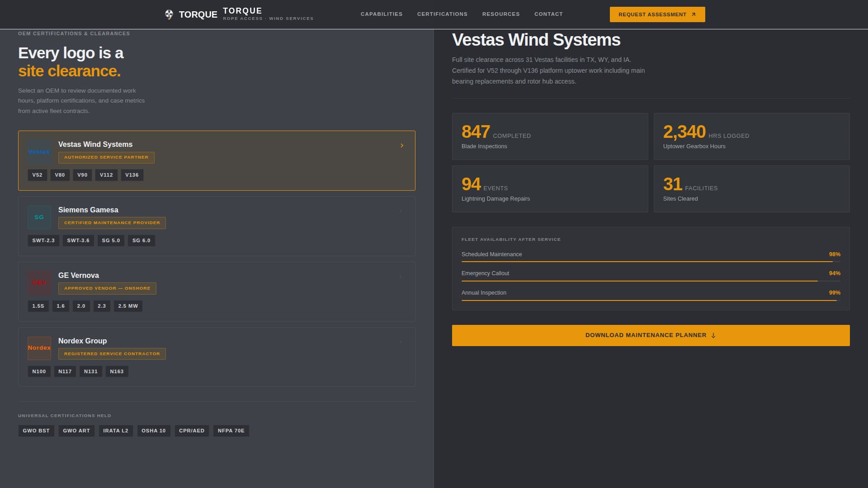Click the SWT-2.3 platform tag
868x488 pixels.
tap(43, 241)
